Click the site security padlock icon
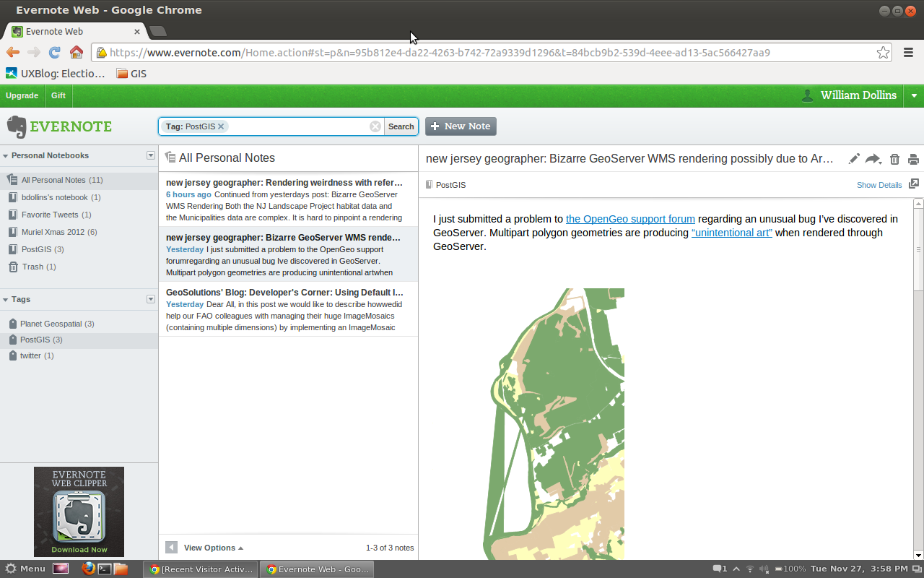 102,52
